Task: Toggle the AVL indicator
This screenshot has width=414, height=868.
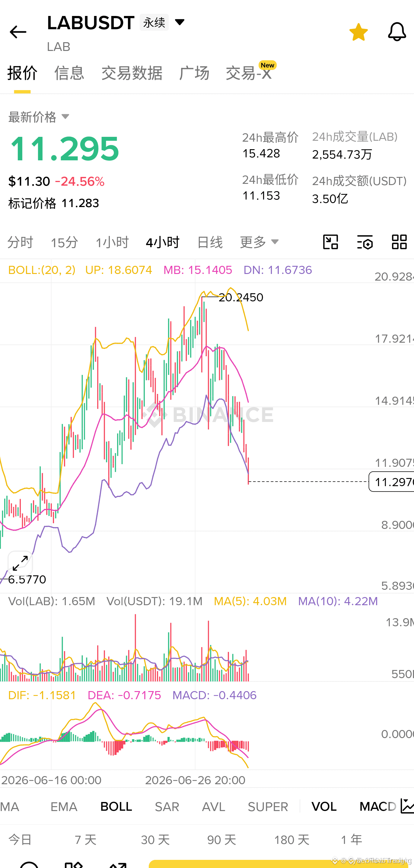Action: 213,807
